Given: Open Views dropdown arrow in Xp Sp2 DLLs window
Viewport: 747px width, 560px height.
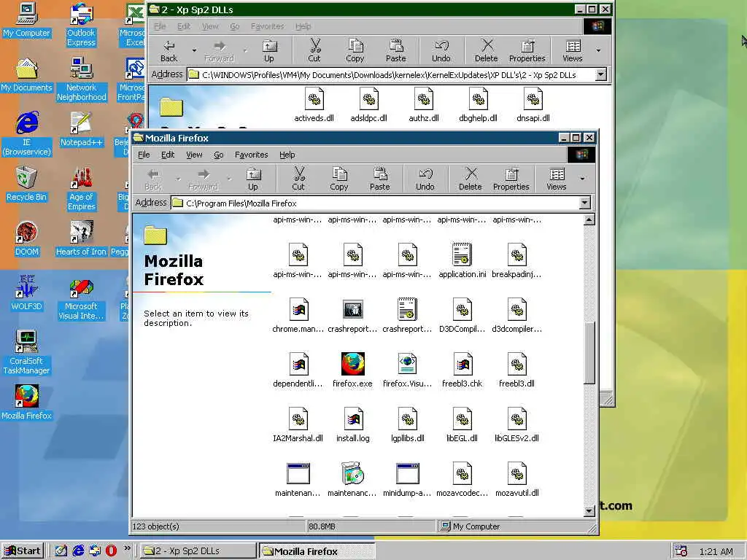Looking at the screenshot, I should 598,50.
